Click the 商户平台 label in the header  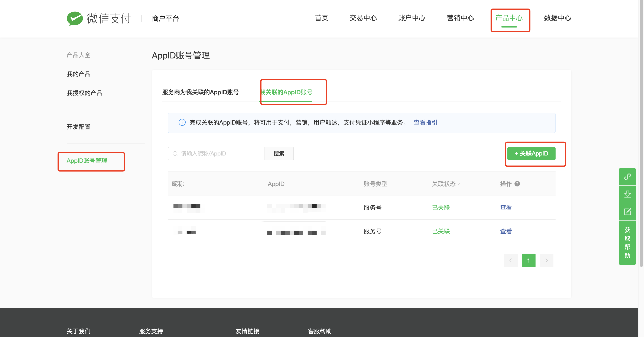[166, 19]
